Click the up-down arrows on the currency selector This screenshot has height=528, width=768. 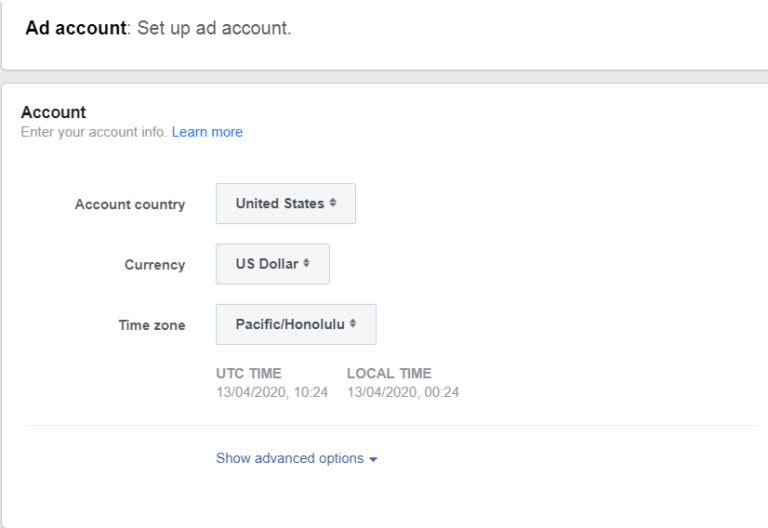307,264
